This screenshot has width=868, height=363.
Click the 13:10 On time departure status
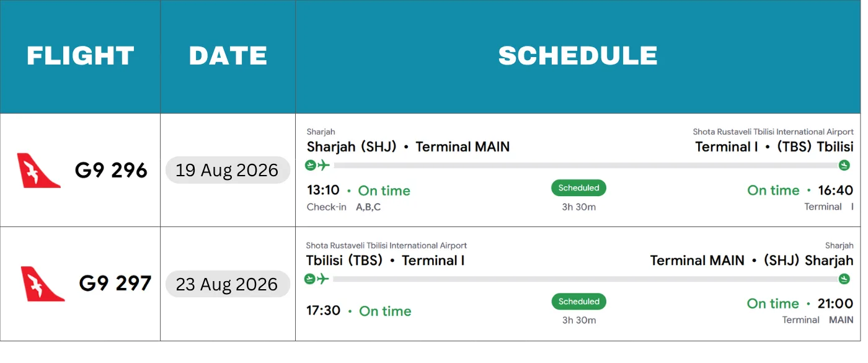(358, 190)
